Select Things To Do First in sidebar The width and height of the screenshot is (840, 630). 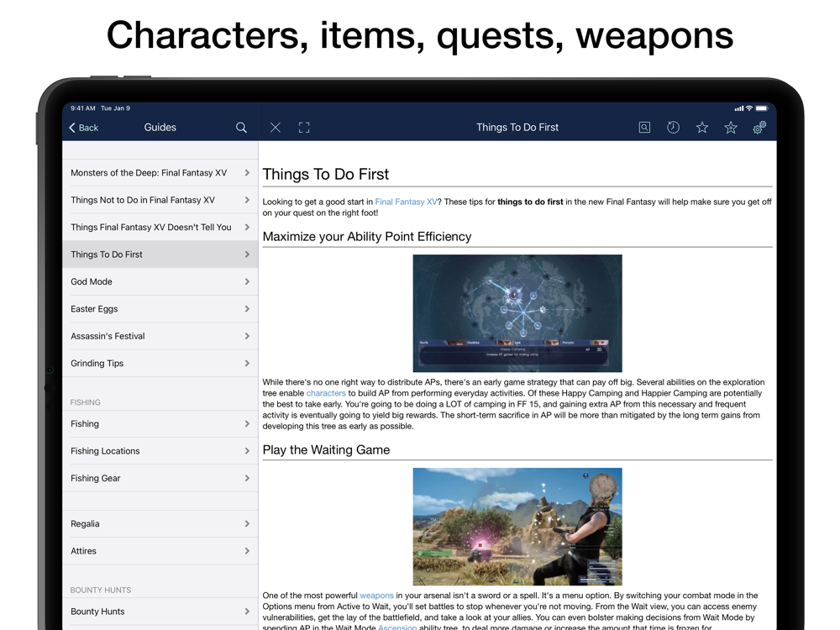[x=160, y=255]
